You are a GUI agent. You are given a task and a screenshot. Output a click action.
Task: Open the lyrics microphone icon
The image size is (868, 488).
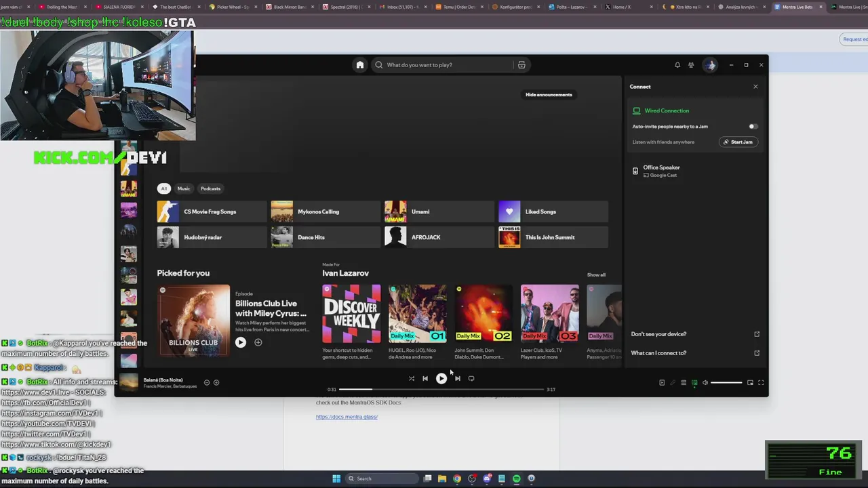tap(673, 383)
